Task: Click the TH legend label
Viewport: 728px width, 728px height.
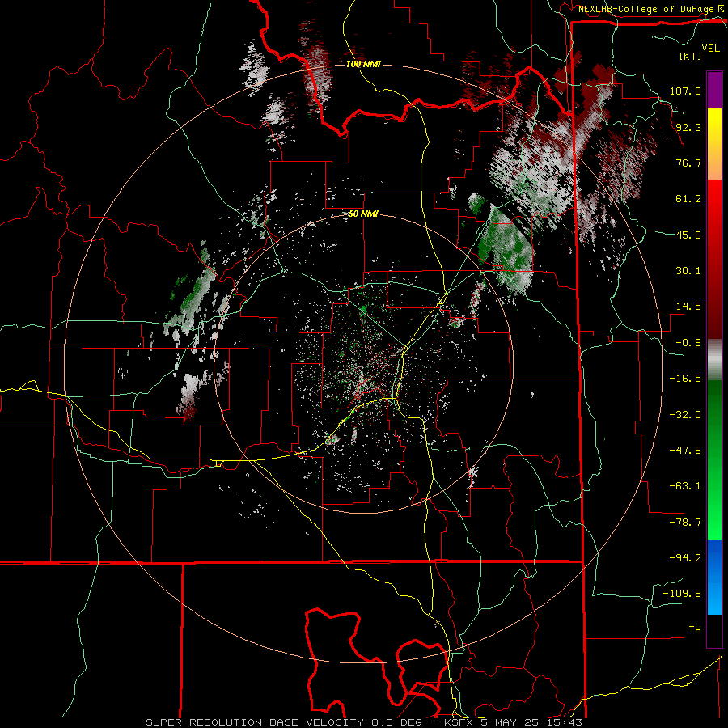Action: point(695,630)
